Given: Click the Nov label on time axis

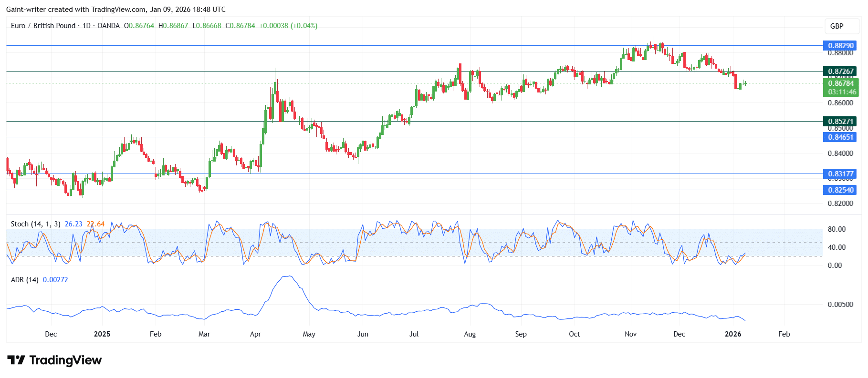Looking at the screenshot, I should 631,334.
